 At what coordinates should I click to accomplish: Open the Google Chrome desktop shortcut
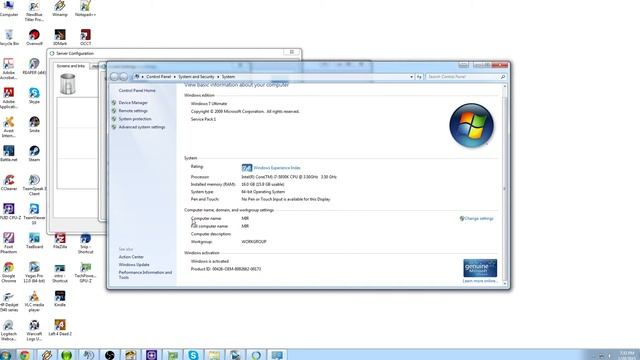(x=9, y=272)
